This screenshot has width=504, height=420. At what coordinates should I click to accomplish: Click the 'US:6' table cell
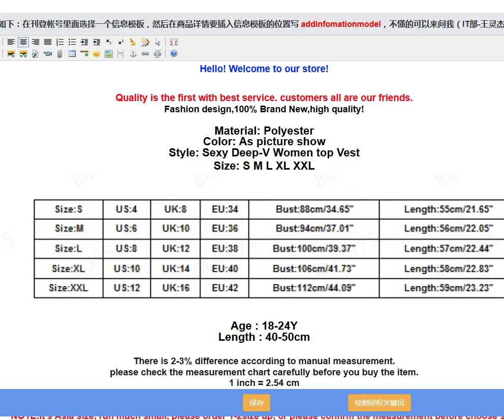click(x=127, y=229)
